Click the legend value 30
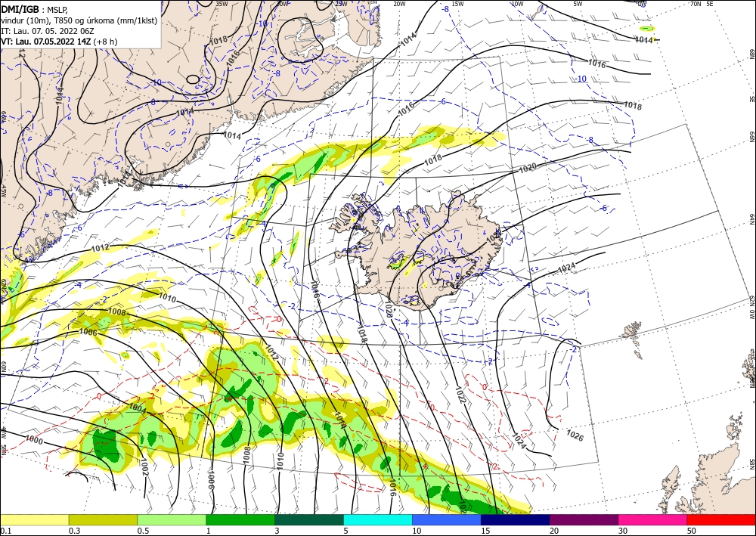The width and height of the screenshot is (756, 536). [x=624, y=531]
